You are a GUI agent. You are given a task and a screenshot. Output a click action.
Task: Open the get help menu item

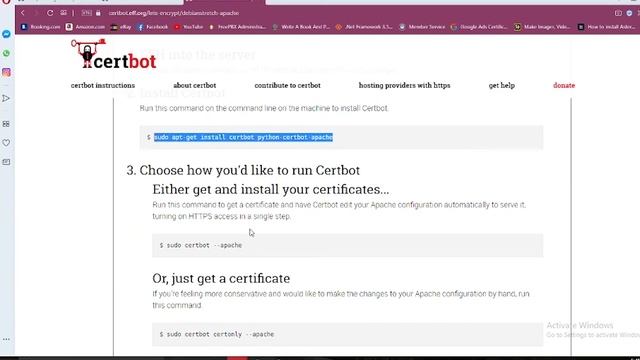coord(502,85)
